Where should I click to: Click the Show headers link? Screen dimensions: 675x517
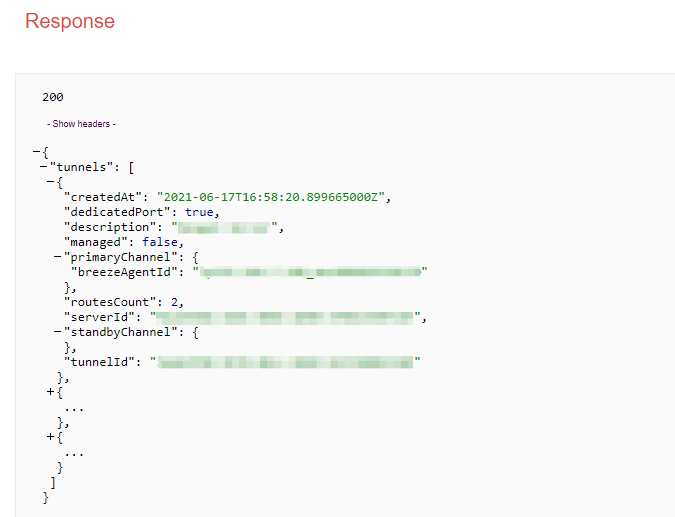click(81, 124)
